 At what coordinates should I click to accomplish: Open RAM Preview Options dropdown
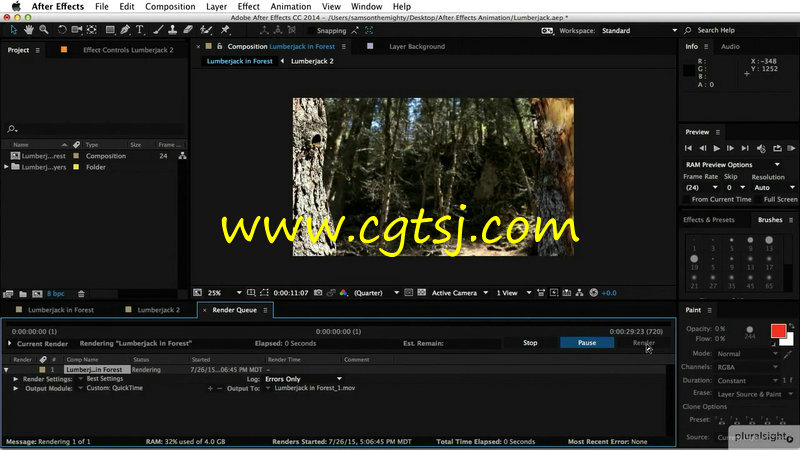pyautogui.click(x=732, y=165)
